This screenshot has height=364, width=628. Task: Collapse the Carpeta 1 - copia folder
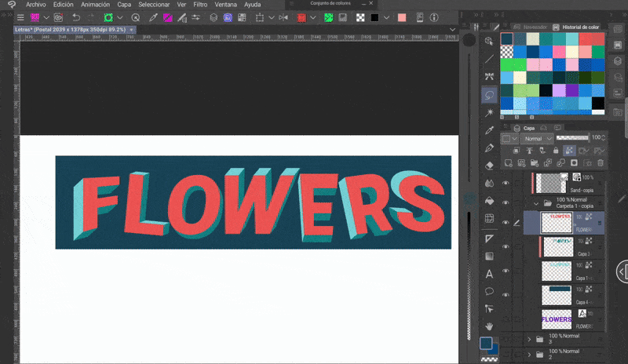click(536, 203)
